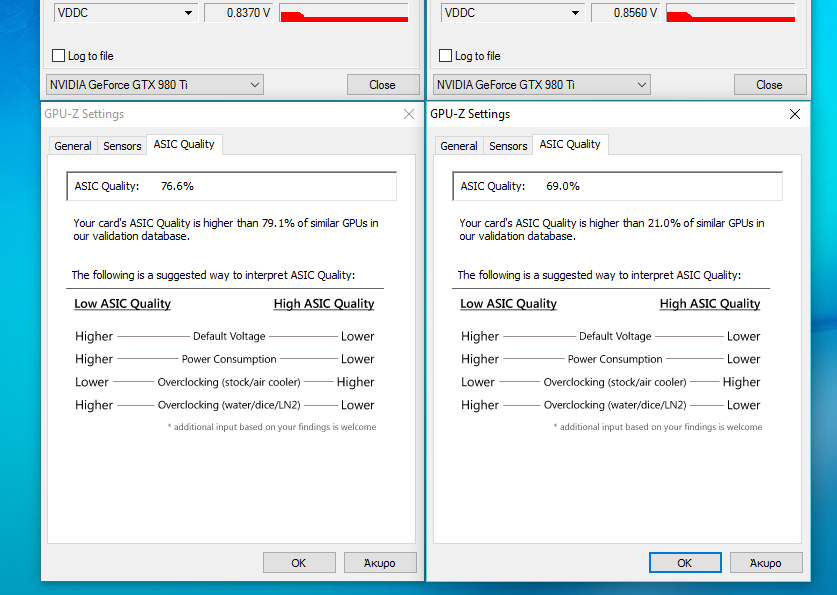Screen dimensions: 837x595
Task: Click Άκυρο in left GPU-Z Settings dialog
Action: point(380,562)
